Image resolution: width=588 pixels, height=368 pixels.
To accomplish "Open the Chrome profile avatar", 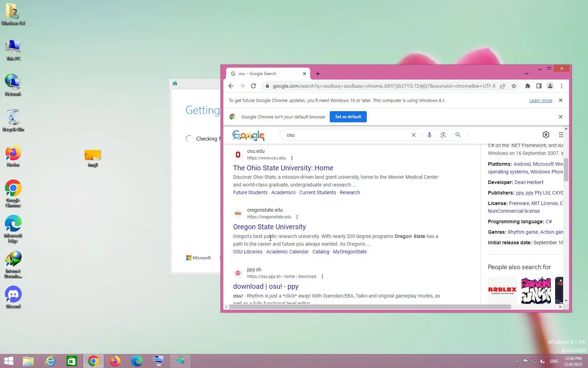I will point(550,86).
